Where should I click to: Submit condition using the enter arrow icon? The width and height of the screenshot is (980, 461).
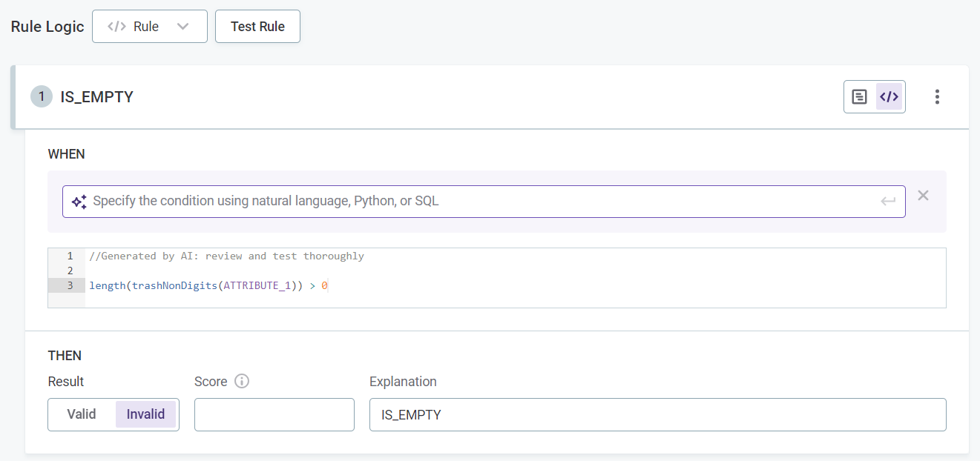point(888,202)
